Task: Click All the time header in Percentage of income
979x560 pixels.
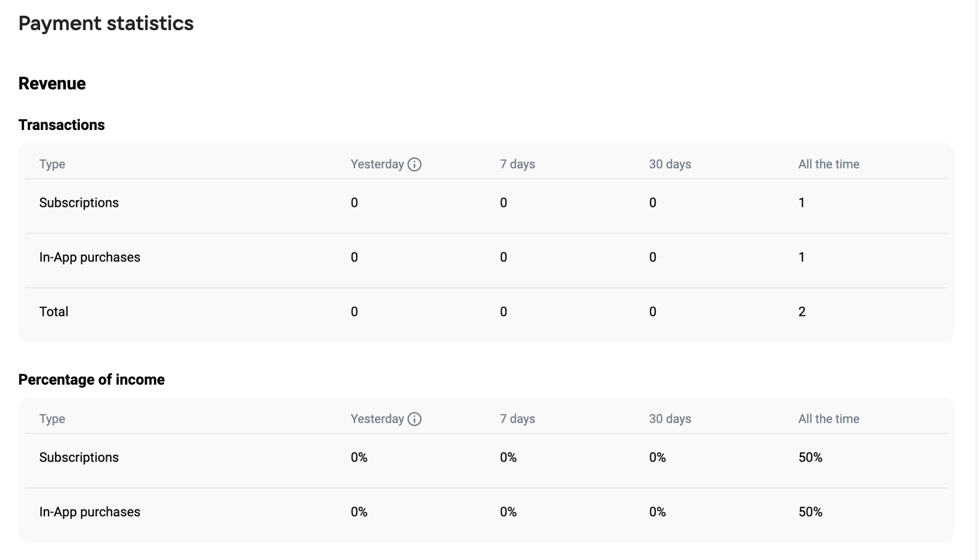Action: click(x=828, y=419)
